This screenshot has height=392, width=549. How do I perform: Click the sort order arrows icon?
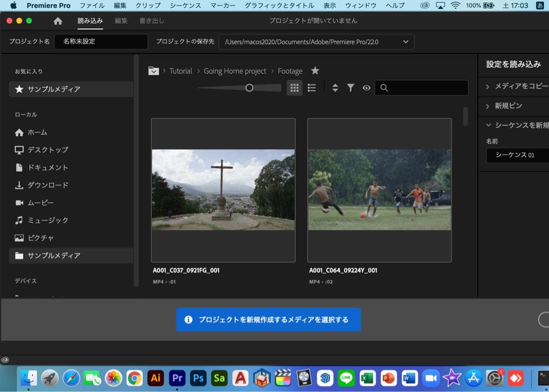point(335,88)
